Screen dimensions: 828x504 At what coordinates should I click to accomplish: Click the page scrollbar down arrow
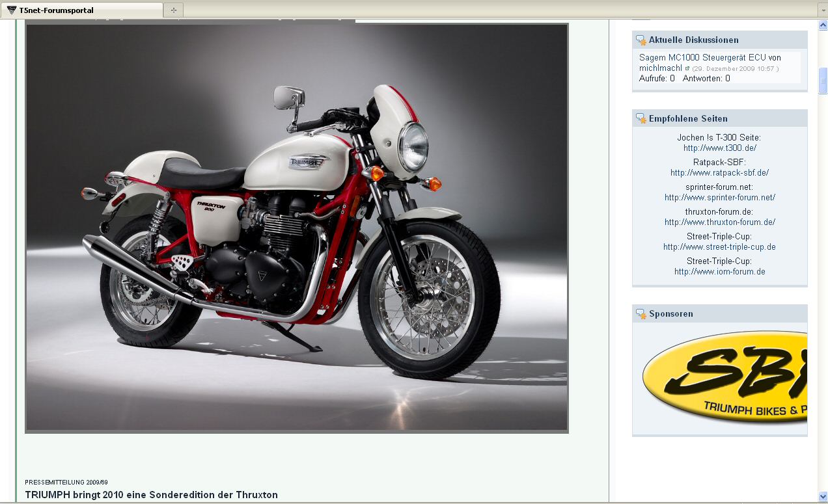tap(823, 497)
